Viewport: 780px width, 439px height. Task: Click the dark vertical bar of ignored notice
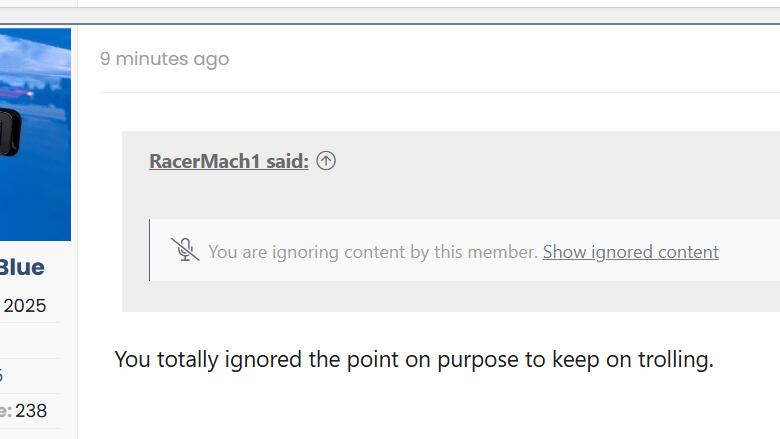tap(149, 250)
